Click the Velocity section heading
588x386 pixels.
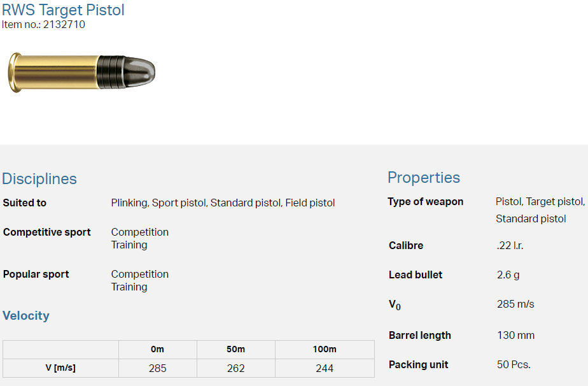coord(26,316)
